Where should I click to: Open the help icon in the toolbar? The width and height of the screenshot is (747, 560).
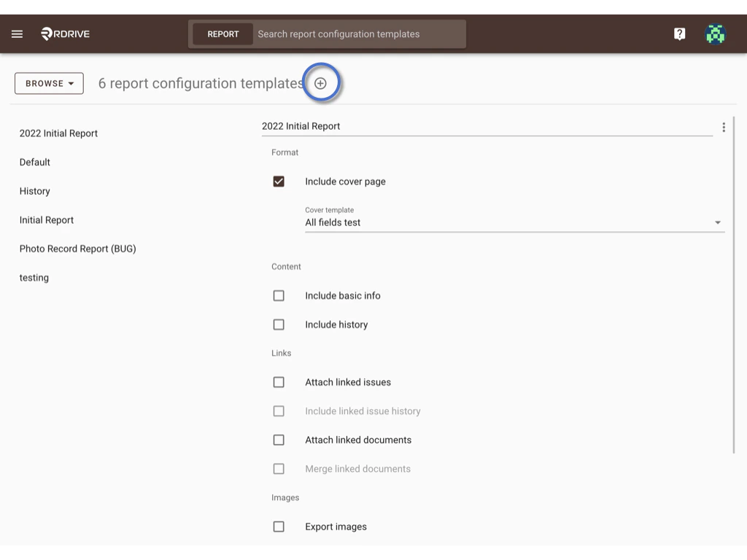coord(679,34)
